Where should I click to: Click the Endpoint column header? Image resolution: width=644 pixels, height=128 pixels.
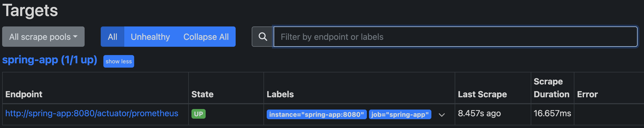coord(24,94)
